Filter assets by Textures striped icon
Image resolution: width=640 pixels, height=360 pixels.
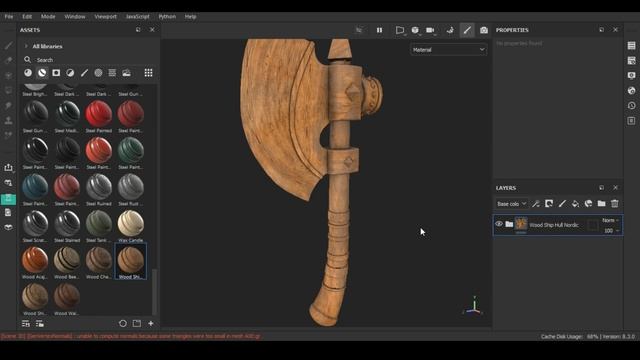tap(112, 73)
